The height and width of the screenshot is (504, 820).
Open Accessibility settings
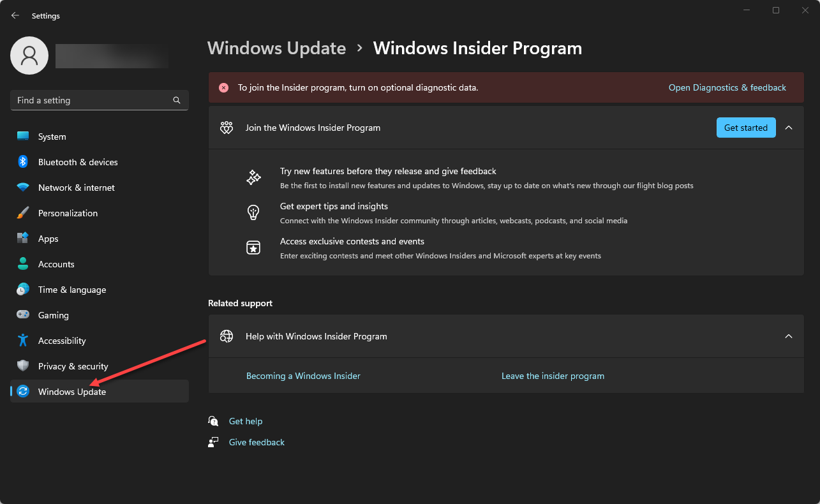(100, 341)
